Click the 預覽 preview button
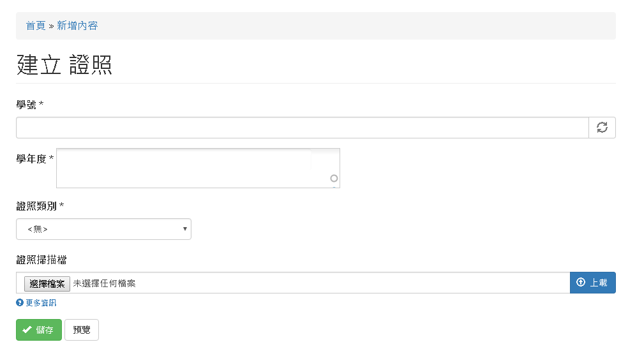 coord(82,330)
